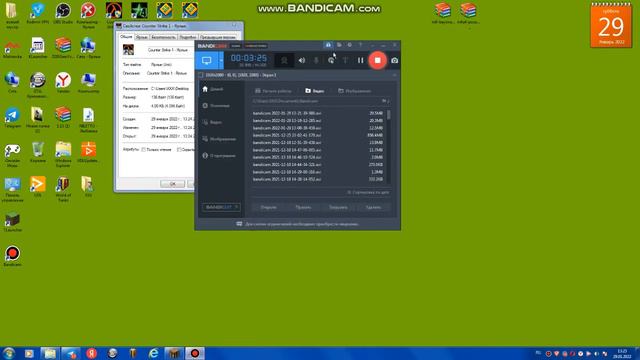Switch to Предыдущие версии tab in Properties
The height and width of the screenshot is (360, 640).
tap(218, 37)
